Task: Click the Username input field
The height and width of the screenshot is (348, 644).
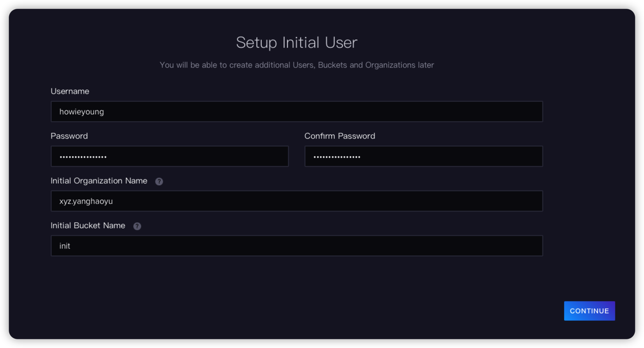Action: coord(297,111)
